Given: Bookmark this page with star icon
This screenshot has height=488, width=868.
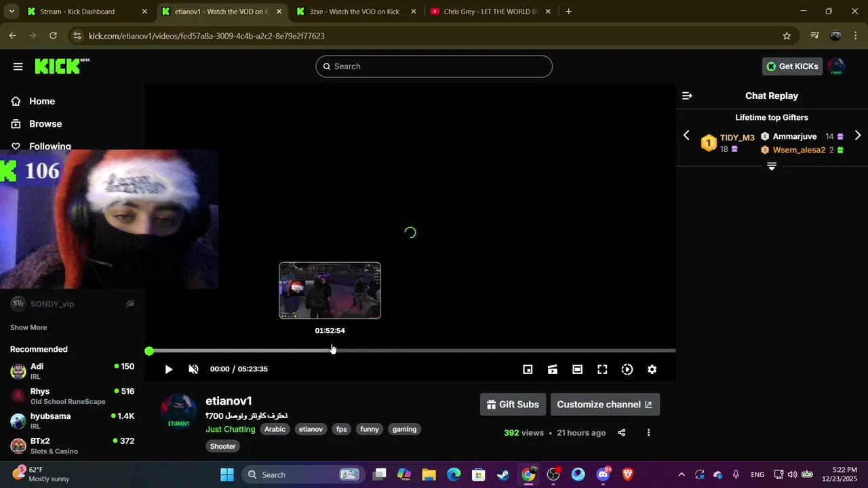Looking at the screenshot, I should pos(787,36).
